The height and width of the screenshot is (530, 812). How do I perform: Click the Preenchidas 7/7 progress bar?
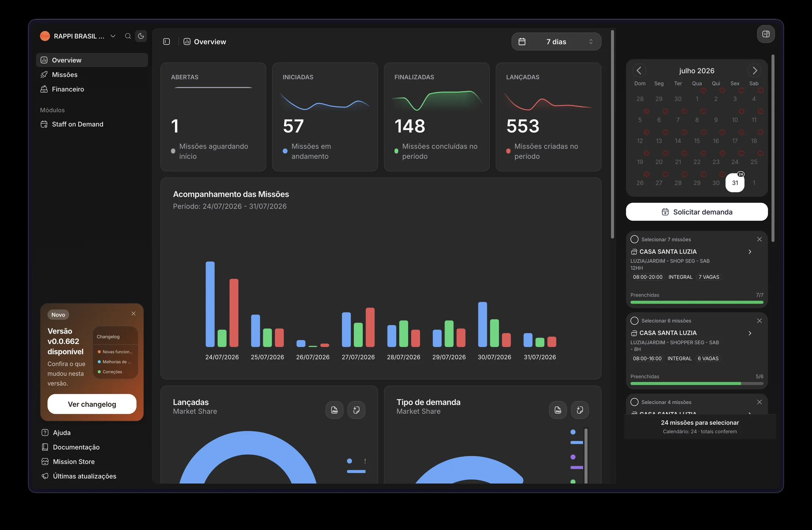click(697, 302)
